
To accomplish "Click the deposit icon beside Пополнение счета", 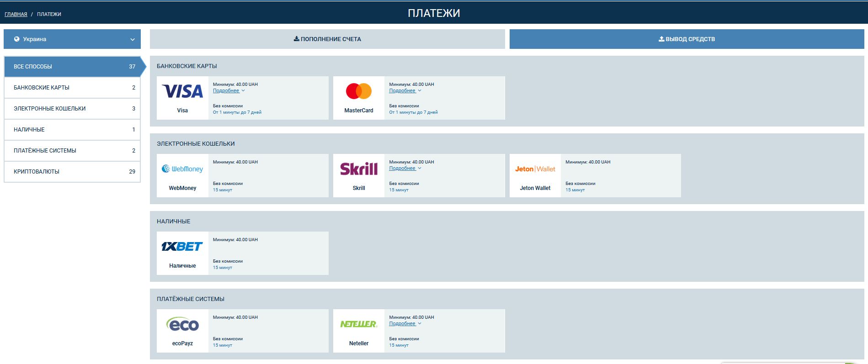I will click(296, 39).
